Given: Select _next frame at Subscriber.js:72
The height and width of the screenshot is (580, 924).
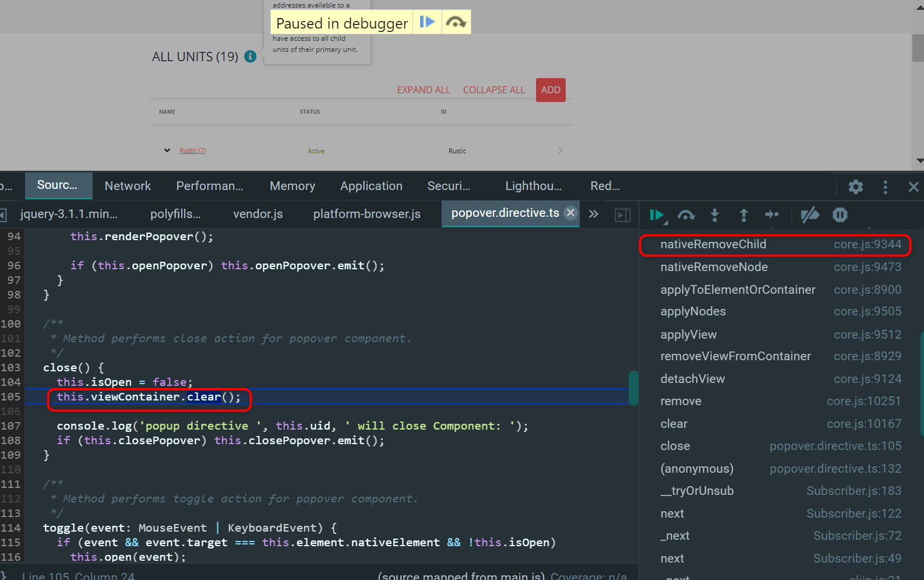Looking at the screenshot, I should coord(780,536).
